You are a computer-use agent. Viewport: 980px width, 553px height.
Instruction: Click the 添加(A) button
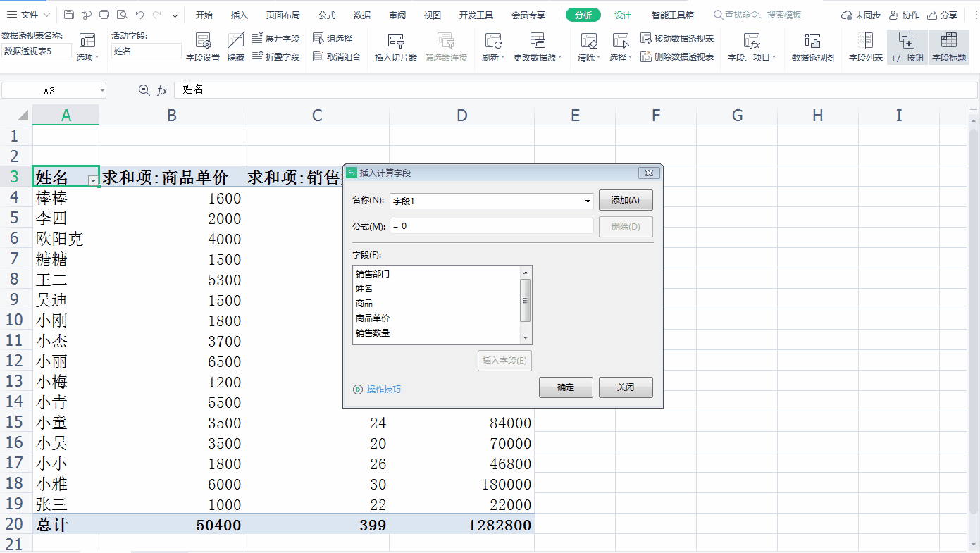(x=626, y=200)
